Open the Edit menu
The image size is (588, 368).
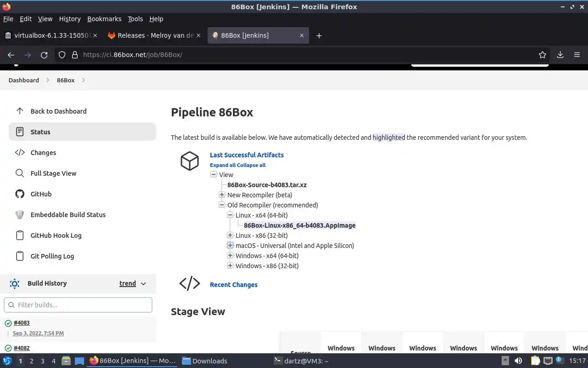26,19
